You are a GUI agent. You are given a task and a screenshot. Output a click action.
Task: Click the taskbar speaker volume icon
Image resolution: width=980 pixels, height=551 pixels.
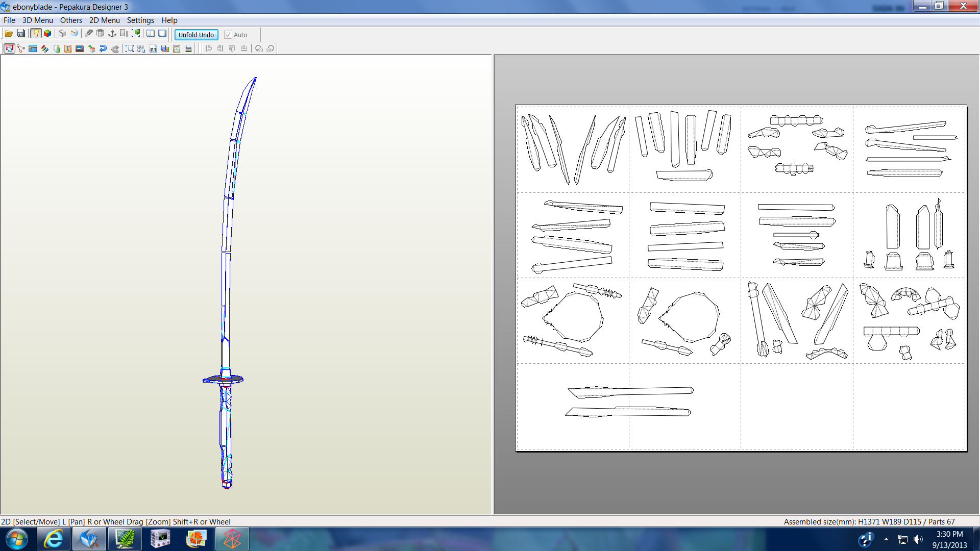(x=918, y=539)
